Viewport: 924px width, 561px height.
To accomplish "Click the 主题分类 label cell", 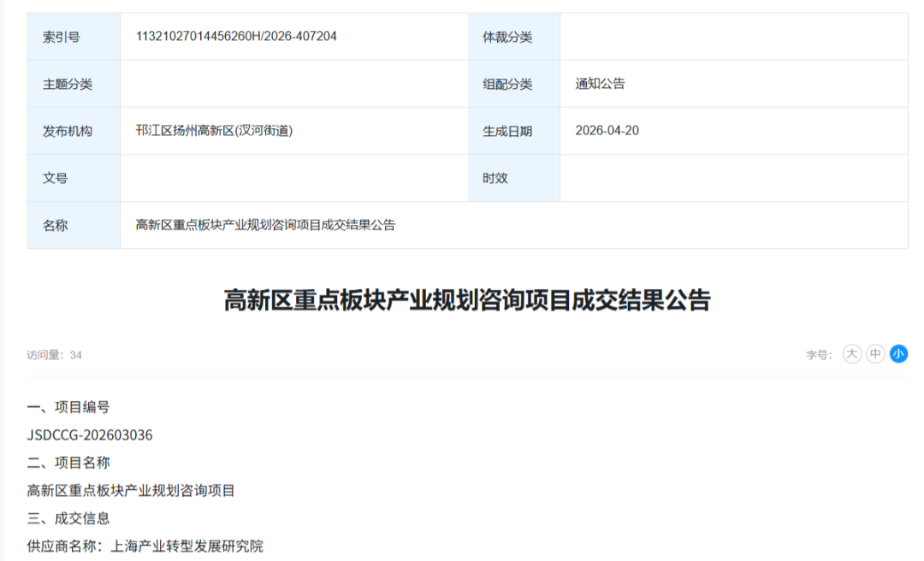I will click(74, 84).
